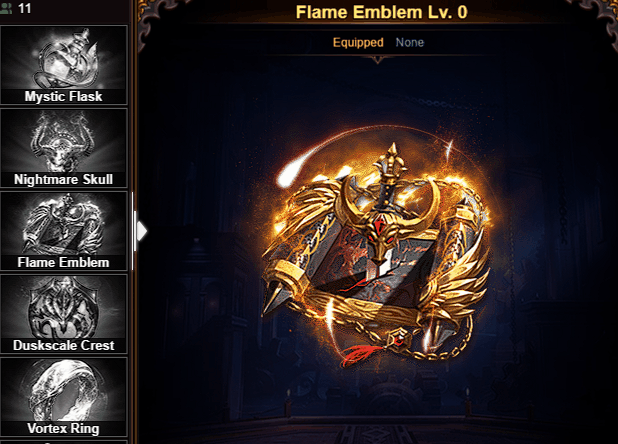618x444 pixels.
Task: Click the Vortex Ring label text
Action: pos(63,429)
